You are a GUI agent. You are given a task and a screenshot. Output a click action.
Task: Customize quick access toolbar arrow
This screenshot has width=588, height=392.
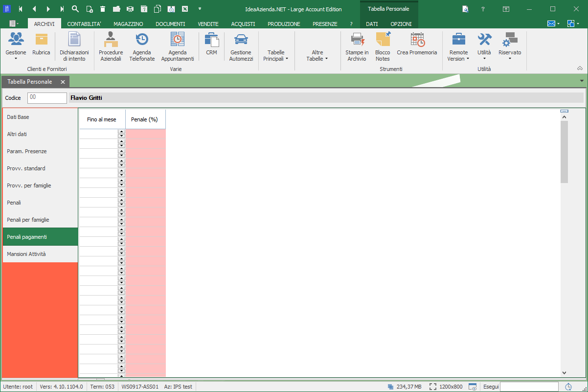pyautogui.click(x=200, y=9)
